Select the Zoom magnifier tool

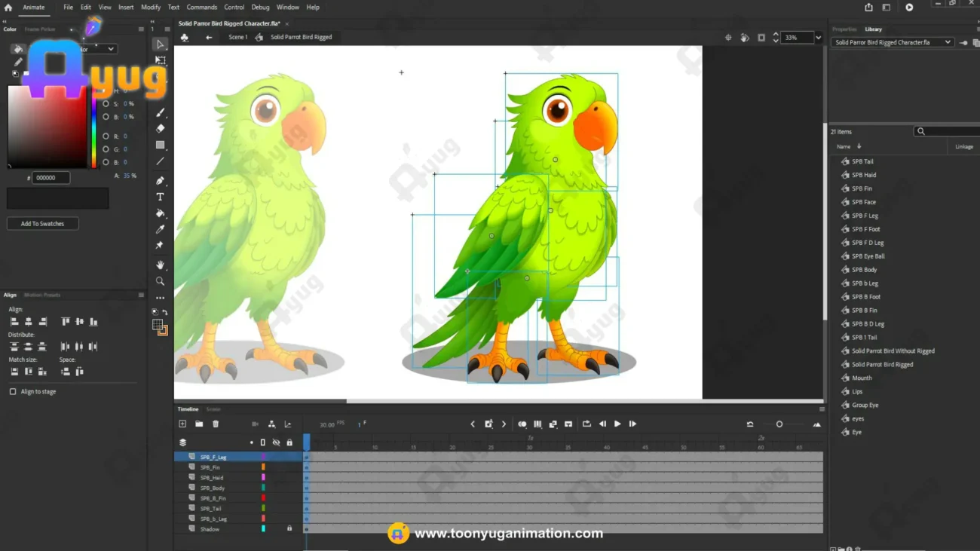pyautogui.click(x=160, y=281)
